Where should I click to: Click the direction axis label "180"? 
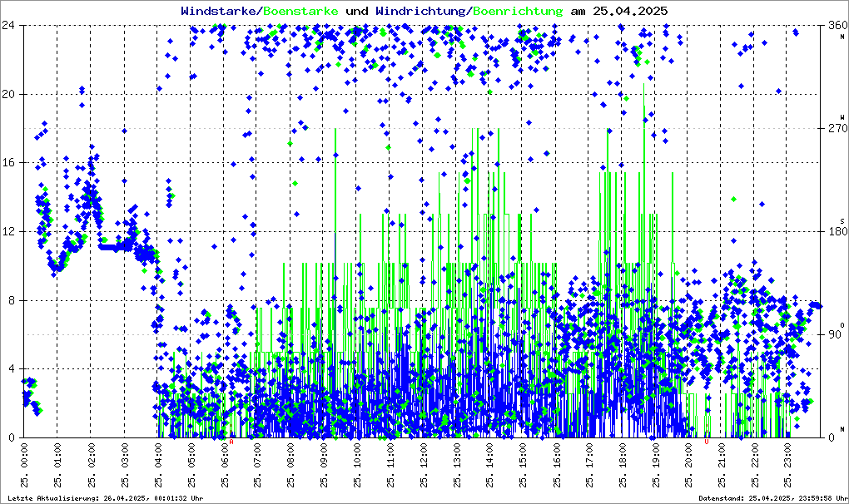[x=838, y=231]
